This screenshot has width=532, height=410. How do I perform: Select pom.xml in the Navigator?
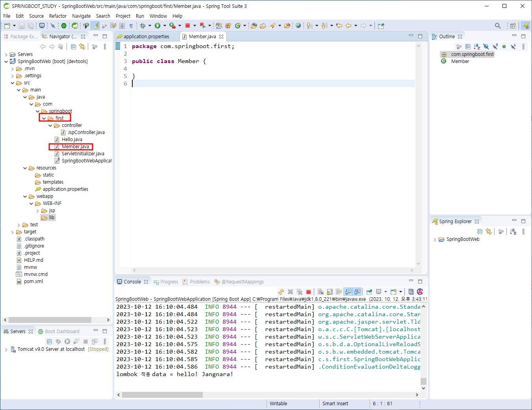point(30,281)
